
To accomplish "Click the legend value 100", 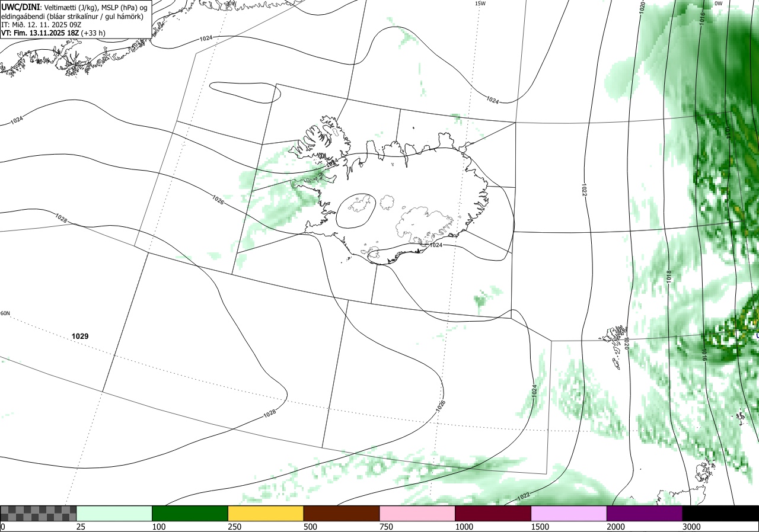I will 158,527.
